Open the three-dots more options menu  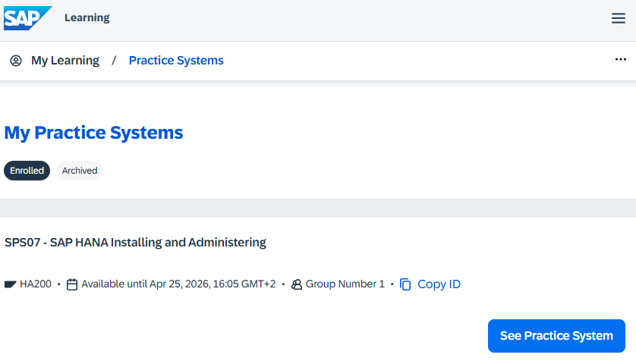tap(620, 60)
